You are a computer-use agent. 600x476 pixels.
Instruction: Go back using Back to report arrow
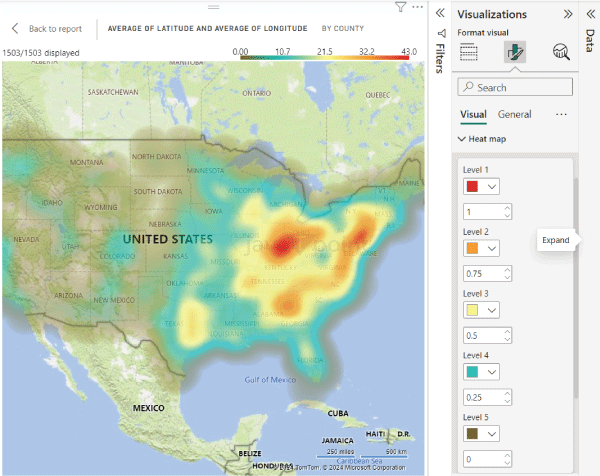[x=15, y=28]
